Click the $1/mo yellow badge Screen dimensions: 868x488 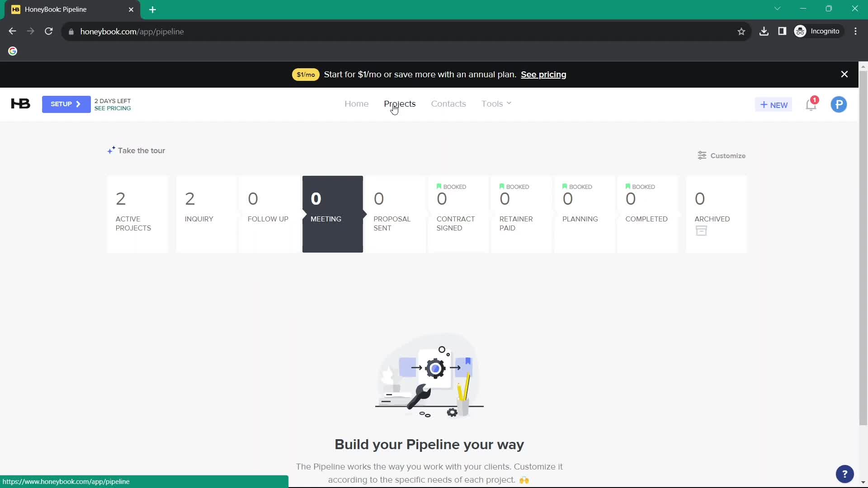pos(306,75)
